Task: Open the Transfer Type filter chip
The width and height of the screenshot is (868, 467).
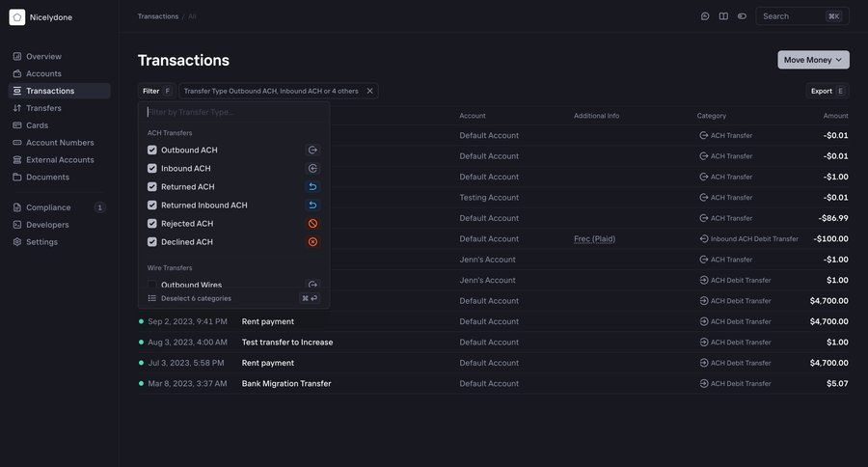Action: click(271, 91)
